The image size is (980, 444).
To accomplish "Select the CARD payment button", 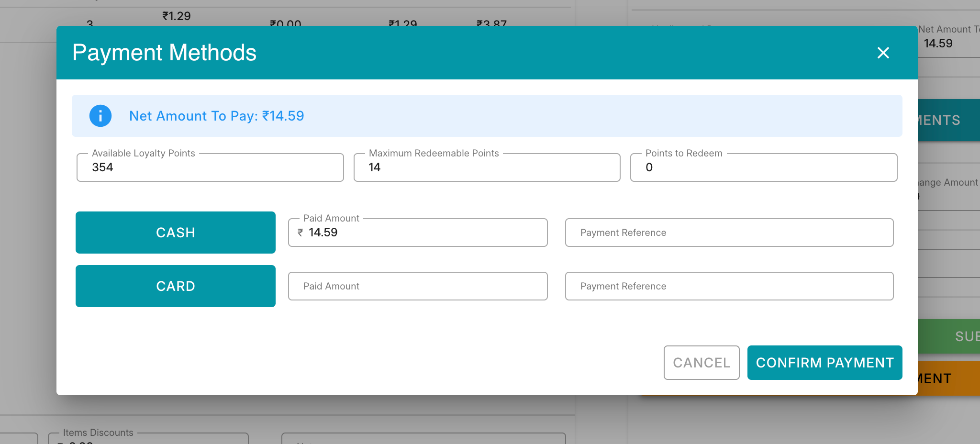I will click(x=176, y=286).
